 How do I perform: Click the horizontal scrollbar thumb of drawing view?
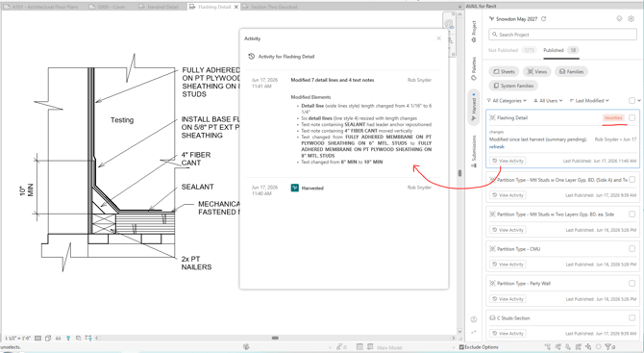pos(275,339)
